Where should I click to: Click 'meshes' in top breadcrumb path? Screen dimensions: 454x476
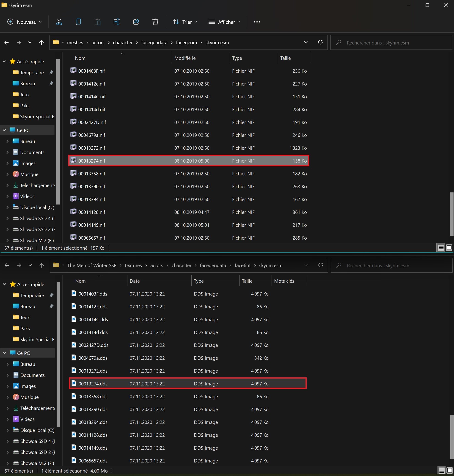[75, 43]
